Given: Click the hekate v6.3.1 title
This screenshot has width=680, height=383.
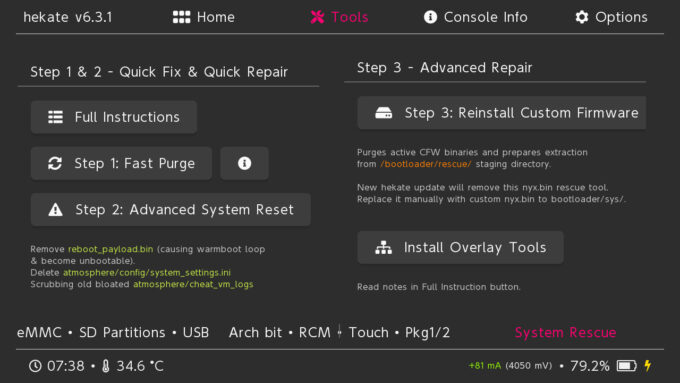Looking at the screenshot, I should click(x=68, y=17).
